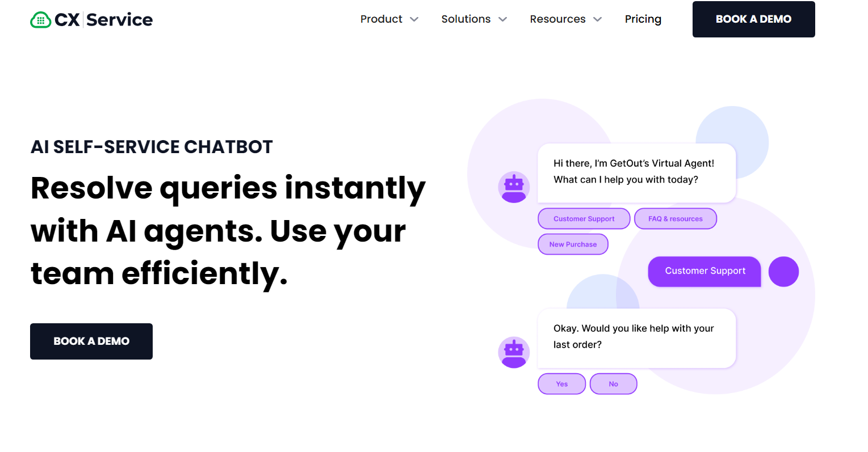Click the sent Customer Support message bubble
This screenshot has height=452, width=868.
click(x=704, y=271)
